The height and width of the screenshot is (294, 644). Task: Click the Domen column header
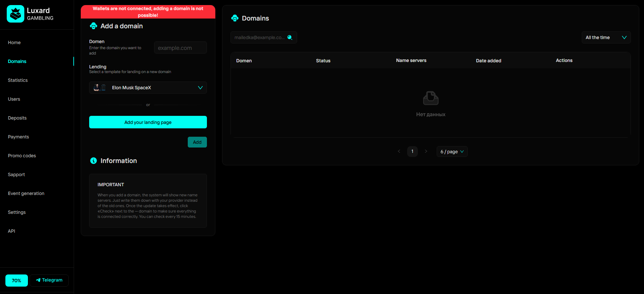click(244, 61)
